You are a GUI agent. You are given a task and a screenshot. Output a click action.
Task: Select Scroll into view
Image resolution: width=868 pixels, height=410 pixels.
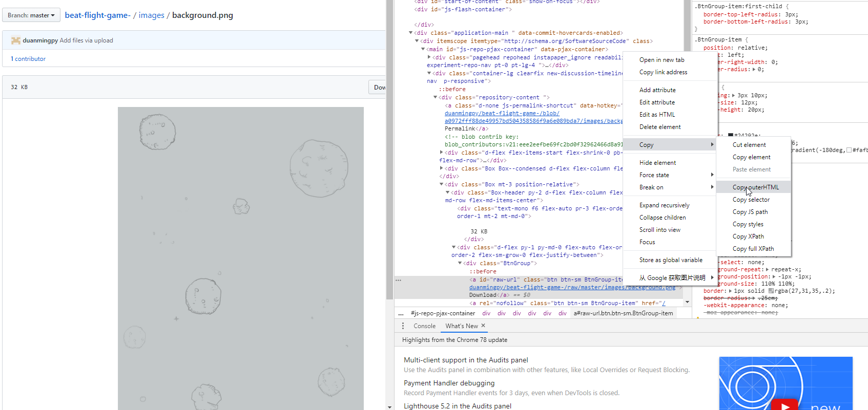click(x=670, y=230)
